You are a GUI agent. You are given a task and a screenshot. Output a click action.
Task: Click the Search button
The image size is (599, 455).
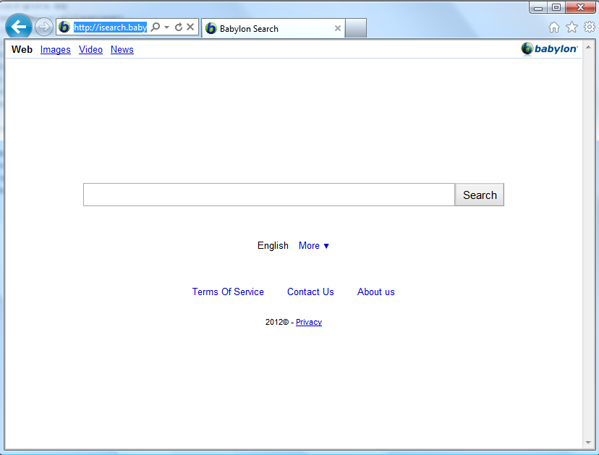pyautogui.click(x=479, y=195)
